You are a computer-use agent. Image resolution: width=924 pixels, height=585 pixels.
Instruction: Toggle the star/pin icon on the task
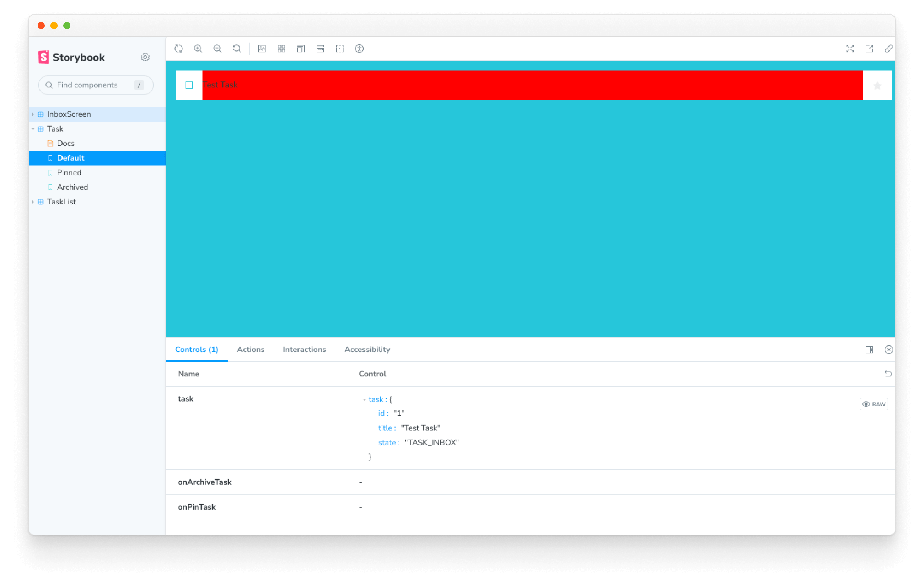(x=877, y=85)
